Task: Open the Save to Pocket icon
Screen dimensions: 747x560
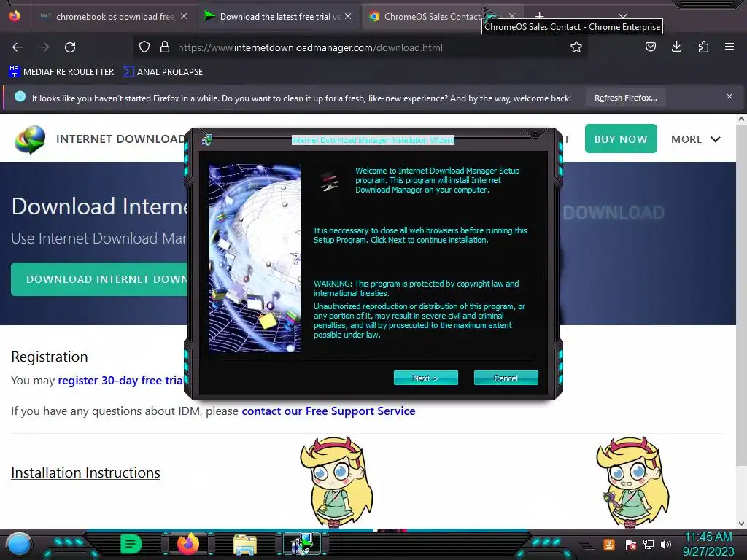Action: click(650, 47)
